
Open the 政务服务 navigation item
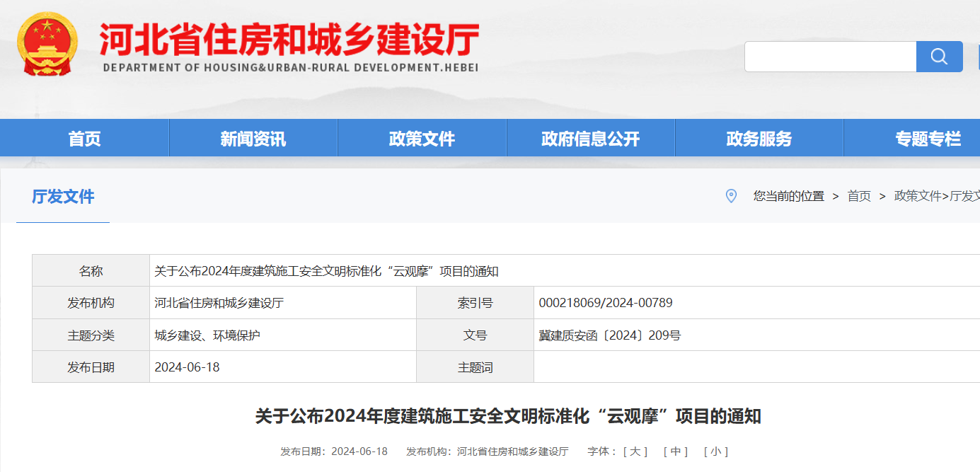[759, 139]
